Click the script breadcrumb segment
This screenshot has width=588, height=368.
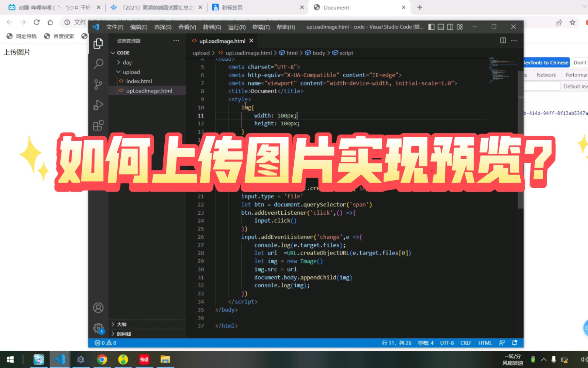(x=343, y=53)
